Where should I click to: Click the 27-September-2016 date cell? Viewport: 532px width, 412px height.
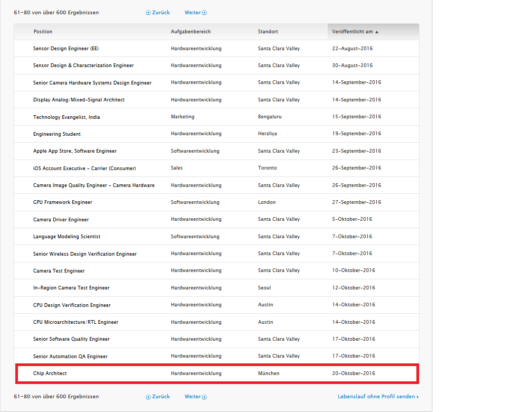coord(357,202)
